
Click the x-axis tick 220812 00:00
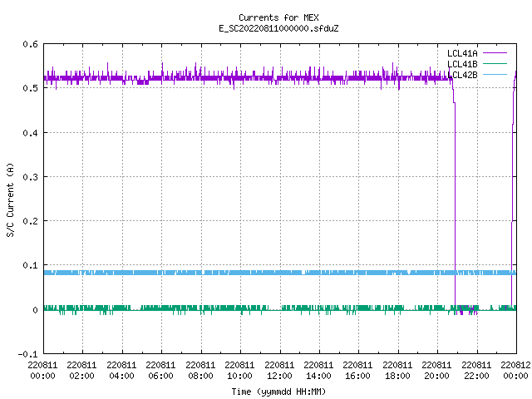click(515, 370)
